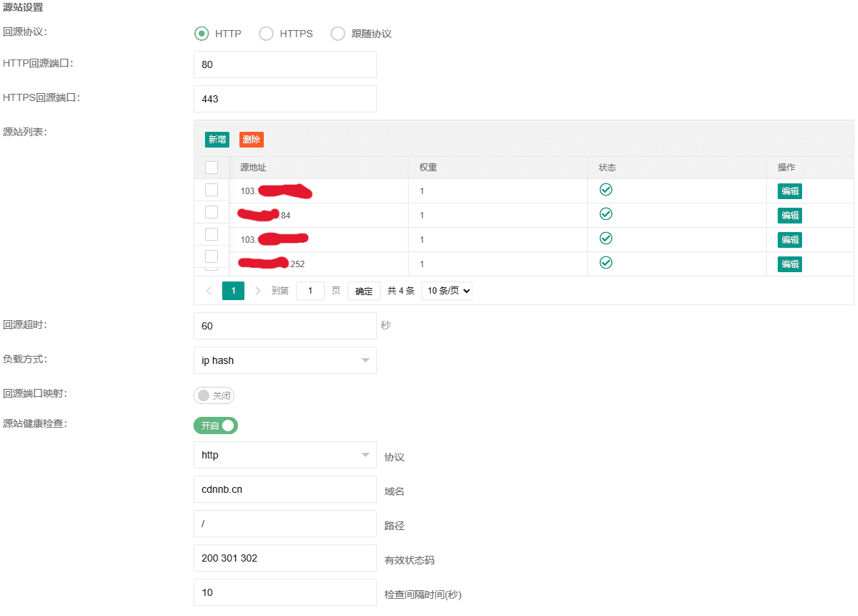This screenshot has width=858, height=616.
Task: Click the 删除 button above the origin list
Action: coord(251,139)
